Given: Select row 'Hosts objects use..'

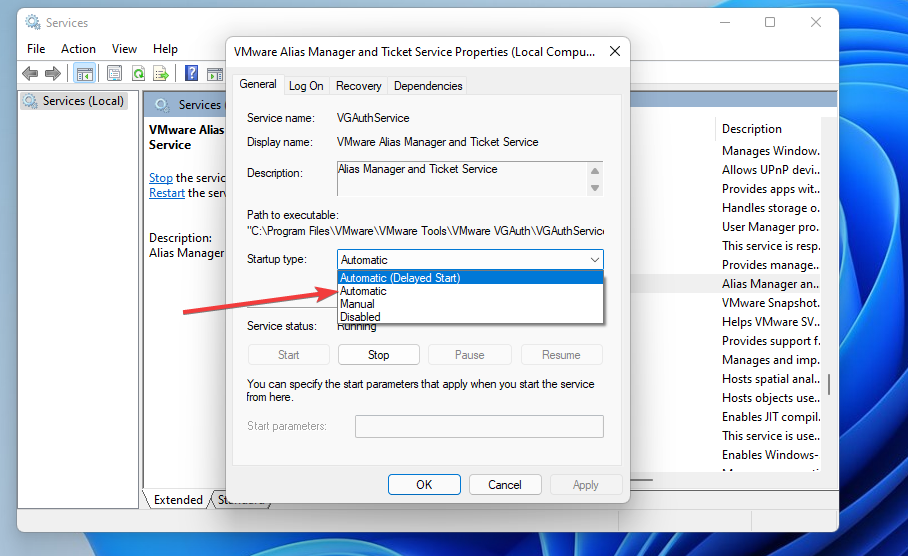Looking at the screenshot, I should pyautogui.click(x=771, y=398).
